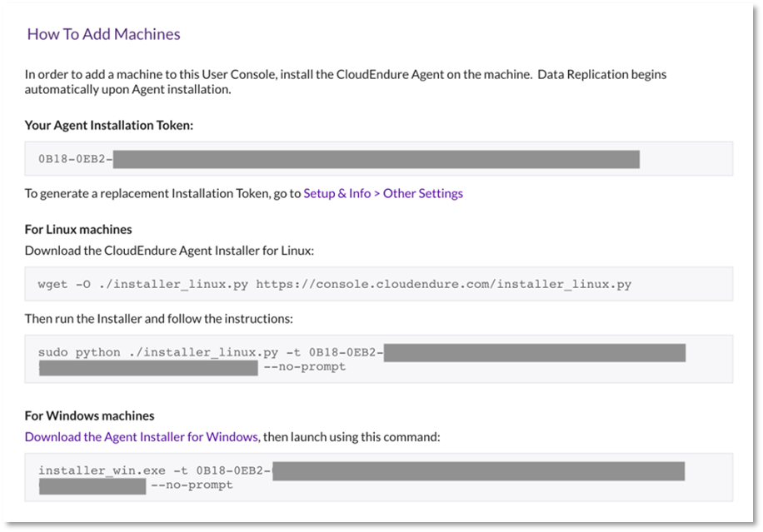Click the For Linux machines heading

click(x=78, y=229)
